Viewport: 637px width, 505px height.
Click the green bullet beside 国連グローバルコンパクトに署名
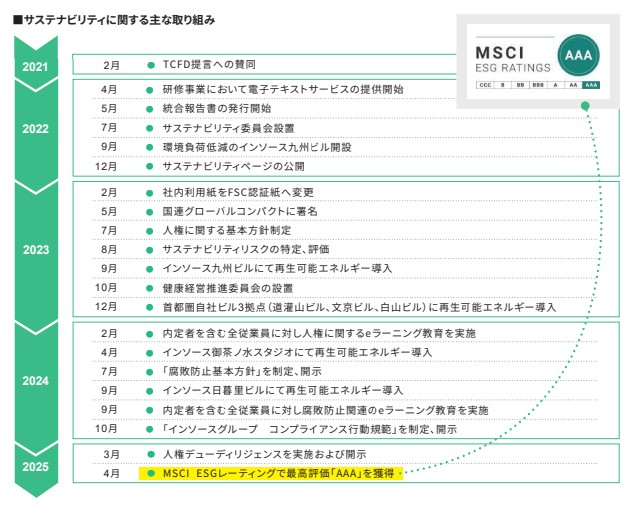[x=149, y=211]
